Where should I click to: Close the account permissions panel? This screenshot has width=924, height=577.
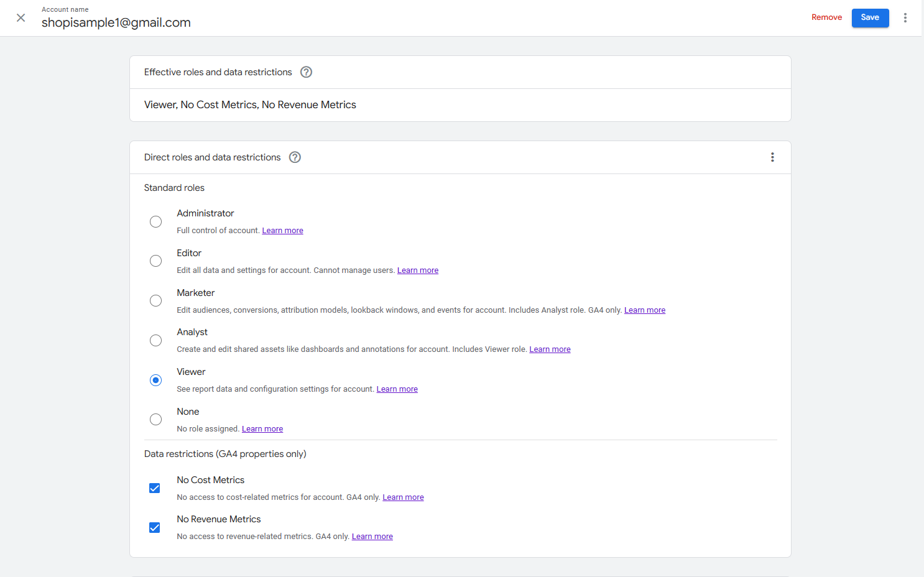point(21,18)
